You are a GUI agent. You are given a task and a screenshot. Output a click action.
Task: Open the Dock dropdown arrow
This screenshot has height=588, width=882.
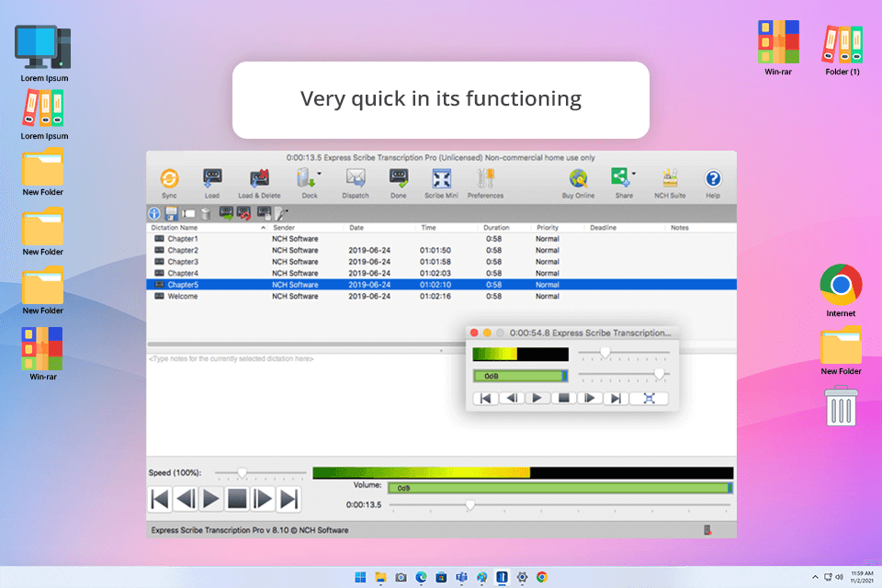click(x=319, y=174)
